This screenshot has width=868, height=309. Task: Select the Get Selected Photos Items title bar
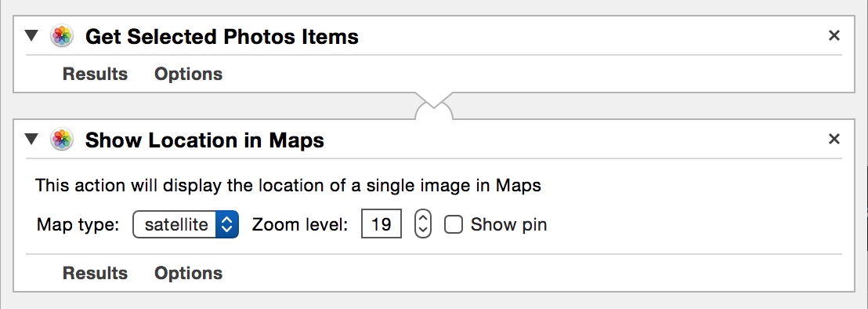(x=434, y=37)
